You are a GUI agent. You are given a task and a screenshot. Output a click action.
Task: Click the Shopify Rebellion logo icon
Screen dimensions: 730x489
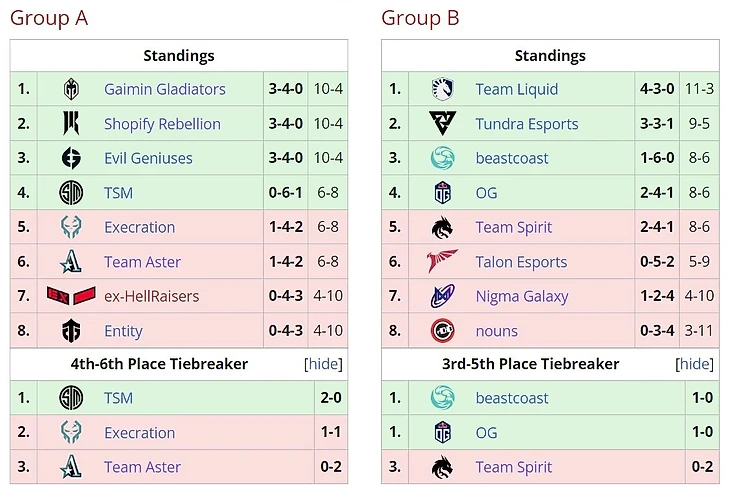[x=71, y=123]
